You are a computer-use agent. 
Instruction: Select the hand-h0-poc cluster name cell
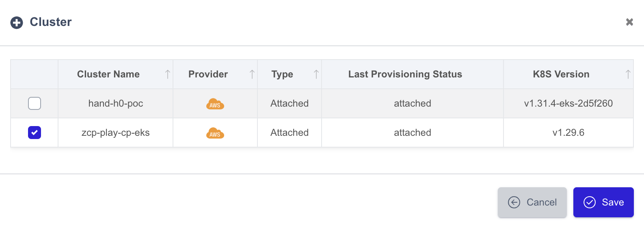[x=116, y=103]
